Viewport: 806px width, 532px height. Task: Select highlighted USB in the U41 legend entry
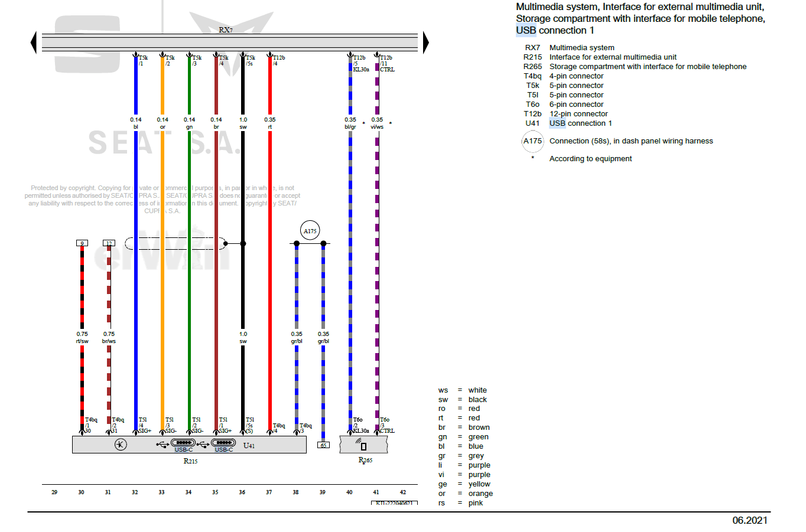(557, 123)
